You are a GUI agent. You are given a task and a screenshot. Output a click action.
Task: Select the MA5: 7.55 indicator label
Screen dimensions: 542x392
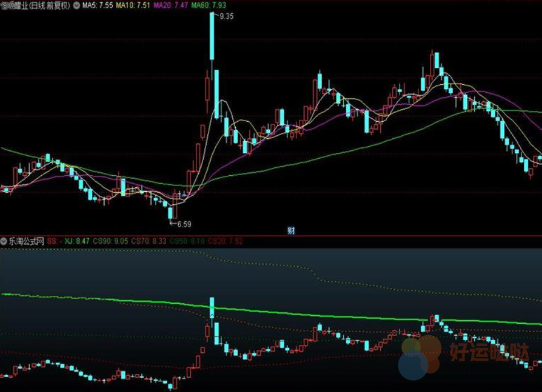click(97, 6)
